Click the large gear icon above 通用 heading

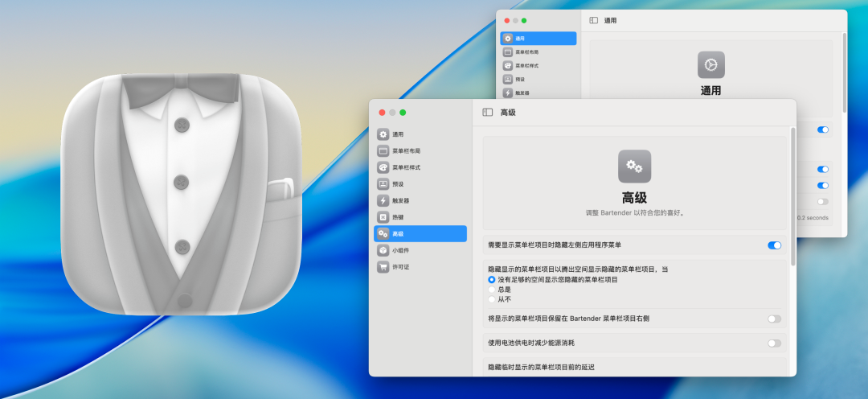pos(710,65)
